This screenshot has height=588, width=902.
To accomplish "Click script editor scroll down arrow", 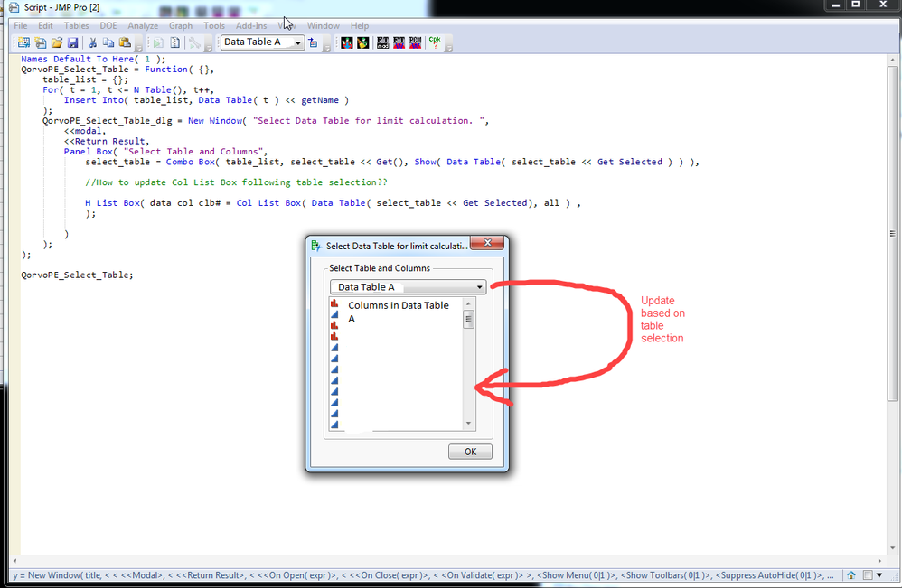I will 892,547.
